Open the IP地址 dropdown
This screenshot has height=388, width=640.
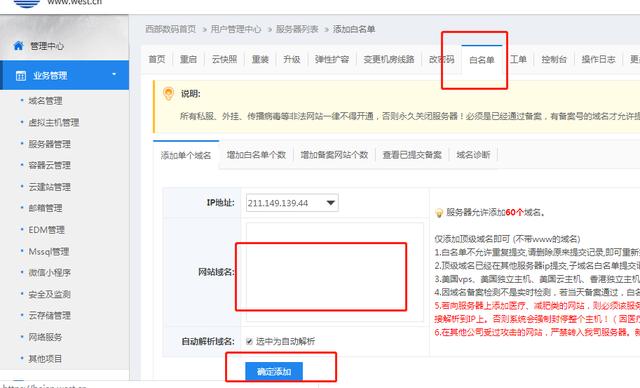click(x=292, y=203)
